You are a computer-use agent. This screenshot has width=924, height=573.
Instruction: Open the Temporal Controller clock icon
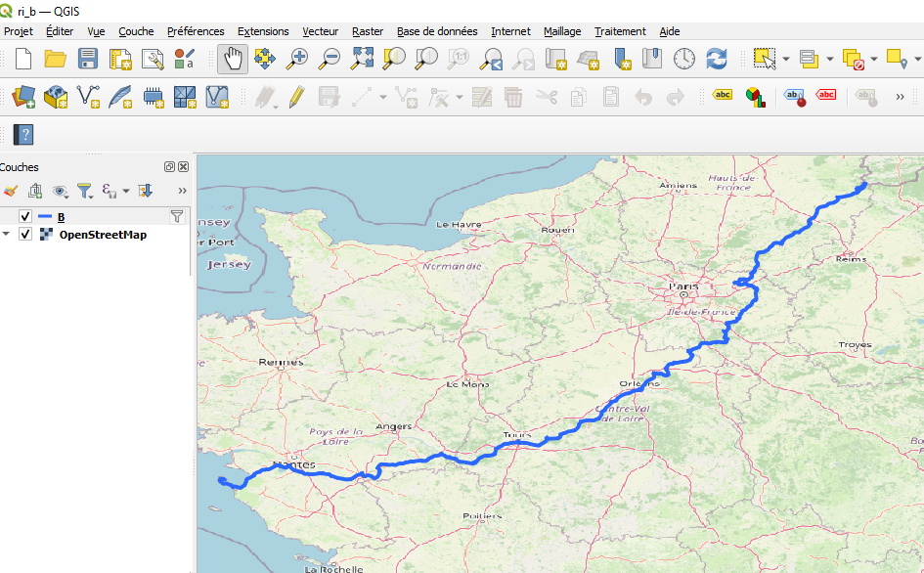(683, 59)
